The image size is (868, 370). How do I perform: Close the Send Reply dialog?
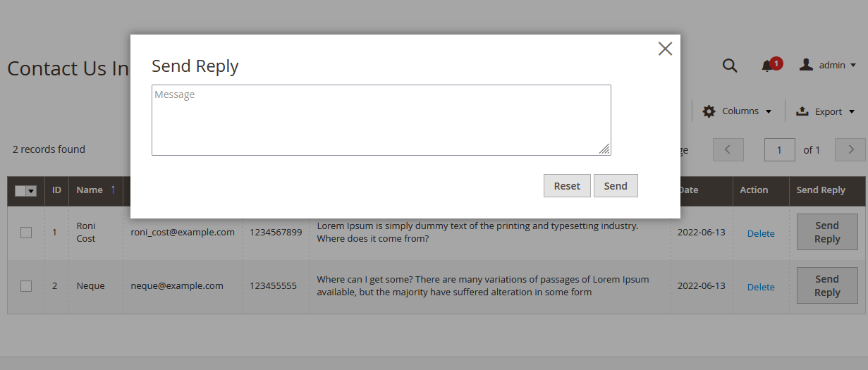pos(665,49)
